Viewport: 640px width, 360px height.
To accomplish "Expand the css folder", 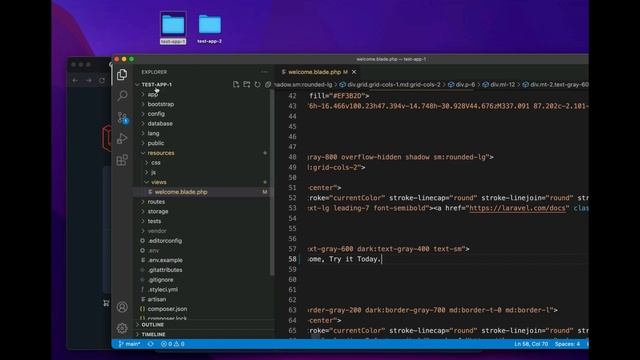I will pyautogui.click(x=203, y=163).
